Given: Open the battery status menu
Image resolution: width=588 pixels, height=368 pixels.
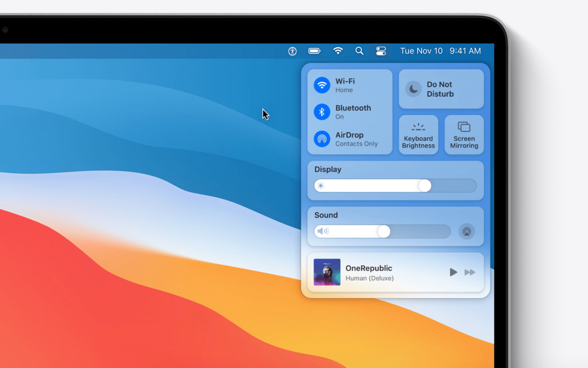Looking at the screenshot, I should click(x=314, y=51).
